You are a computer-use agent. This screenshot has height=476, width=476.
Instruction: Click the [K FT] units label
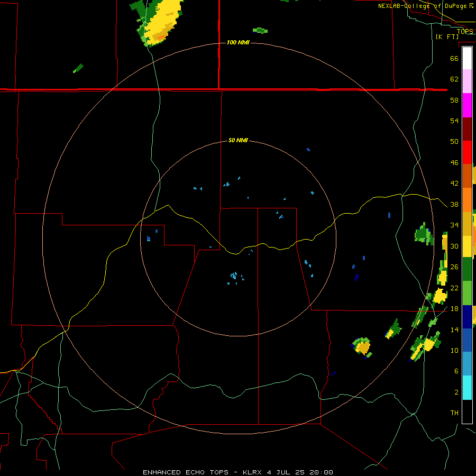(447, 36)
